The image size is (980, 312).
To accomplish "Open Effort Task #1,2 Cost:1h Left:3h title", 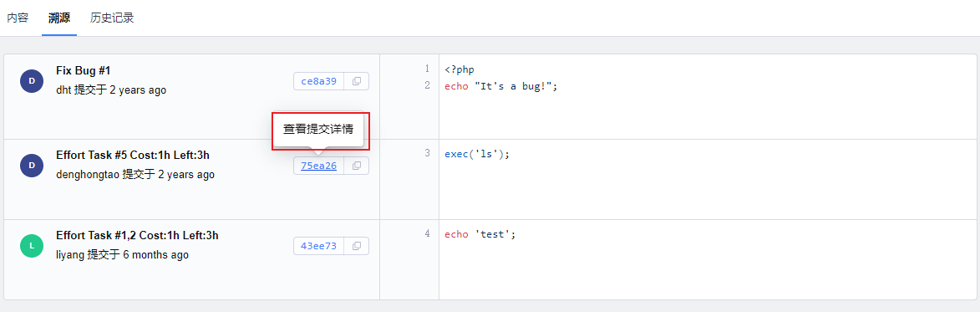I will [137, 235].
